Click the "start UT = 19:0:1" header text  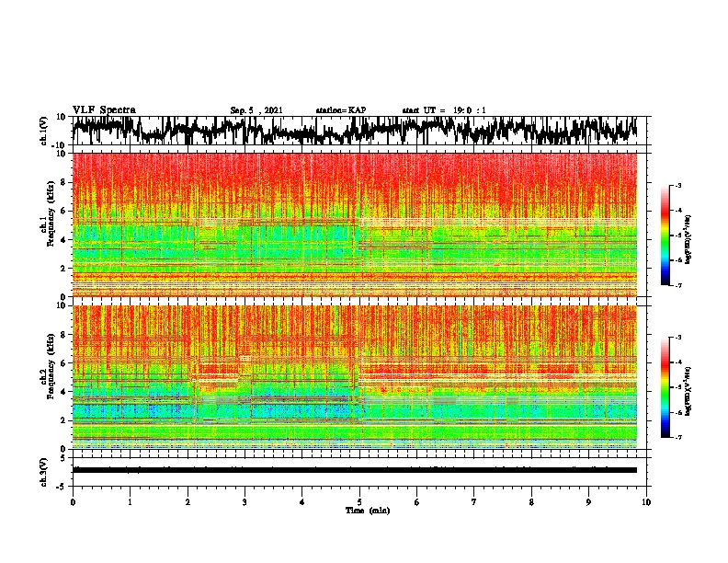444,110
